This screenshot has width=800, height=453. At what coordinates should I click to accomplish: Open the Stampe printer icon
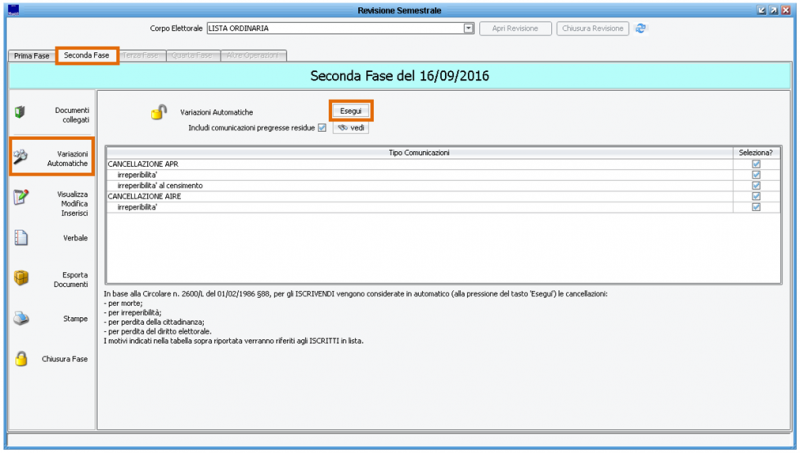coord(21,318)
